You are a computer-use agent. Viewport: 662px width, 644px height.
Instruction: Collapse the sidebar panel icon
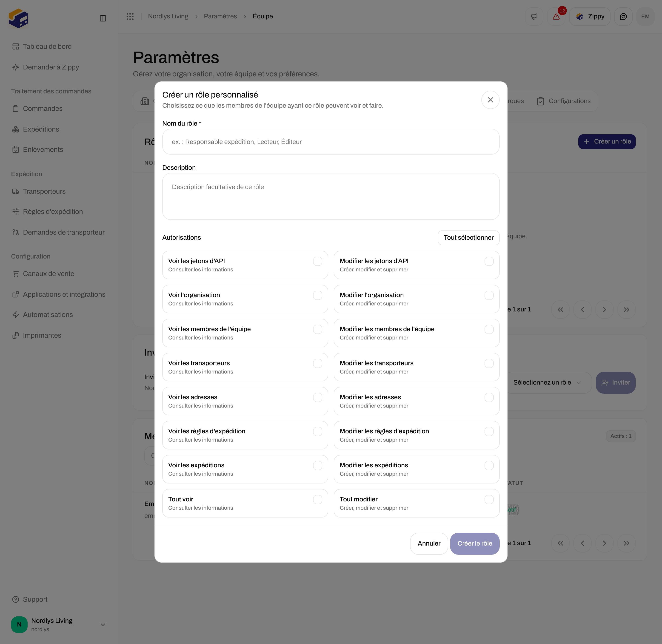[103, 18]
